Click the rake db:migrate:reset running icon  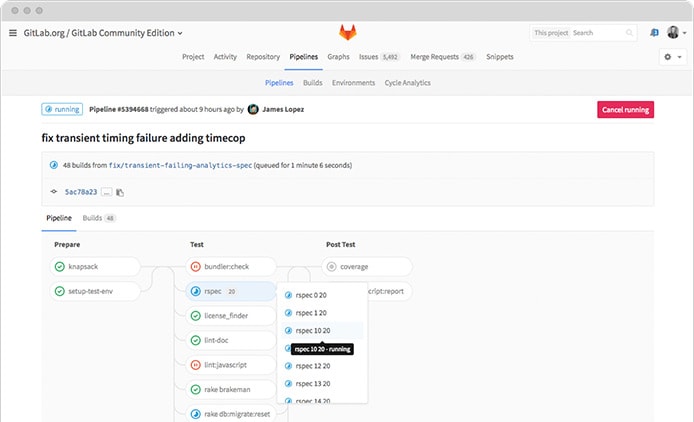click(x=195, y=414)
